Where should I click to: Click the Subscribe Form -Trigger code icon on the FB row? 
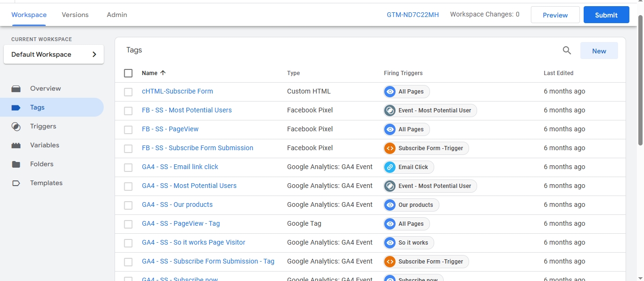click(390, 148)
